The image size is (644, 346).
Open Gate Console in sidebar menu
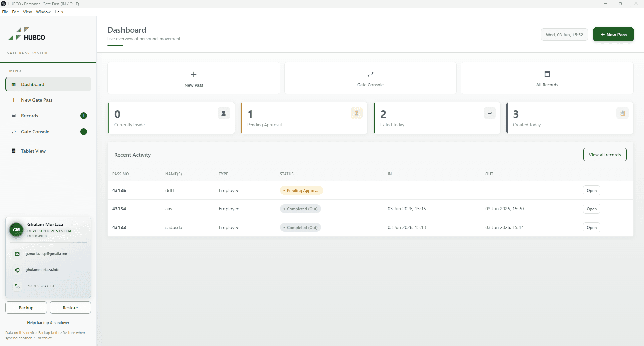[x=48, y=132]
